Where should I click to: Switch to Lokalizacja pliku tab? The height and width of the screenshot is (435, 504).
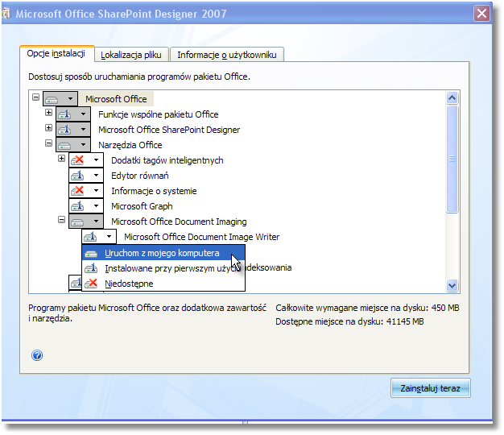(x=131, y=55)
